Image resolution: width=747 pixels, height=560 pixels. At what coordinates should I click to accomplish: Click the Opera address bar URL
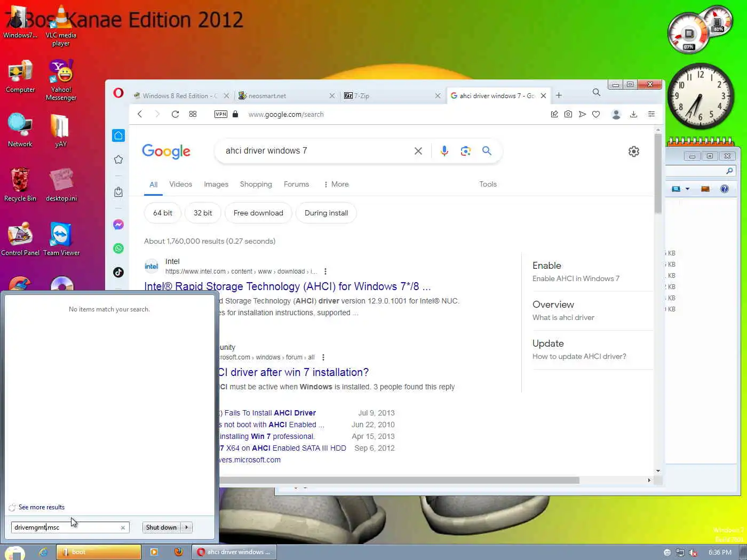(x=286, y=114)
